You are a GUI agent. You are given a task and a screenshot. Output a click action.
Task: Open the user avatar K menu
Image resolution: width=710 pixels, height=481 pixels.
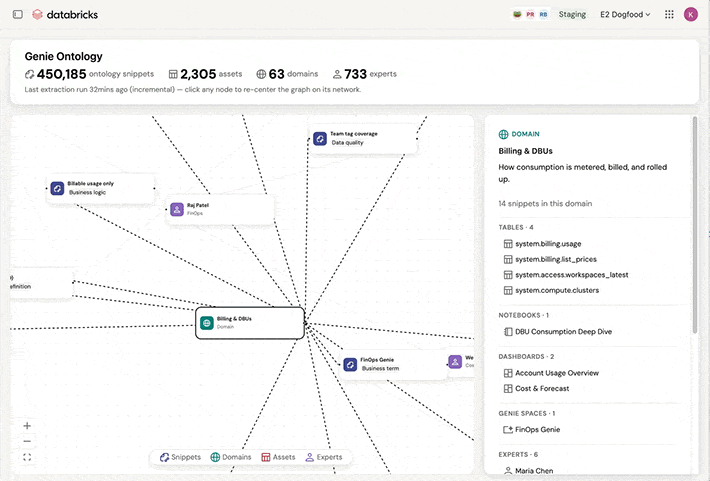(691, 14)
